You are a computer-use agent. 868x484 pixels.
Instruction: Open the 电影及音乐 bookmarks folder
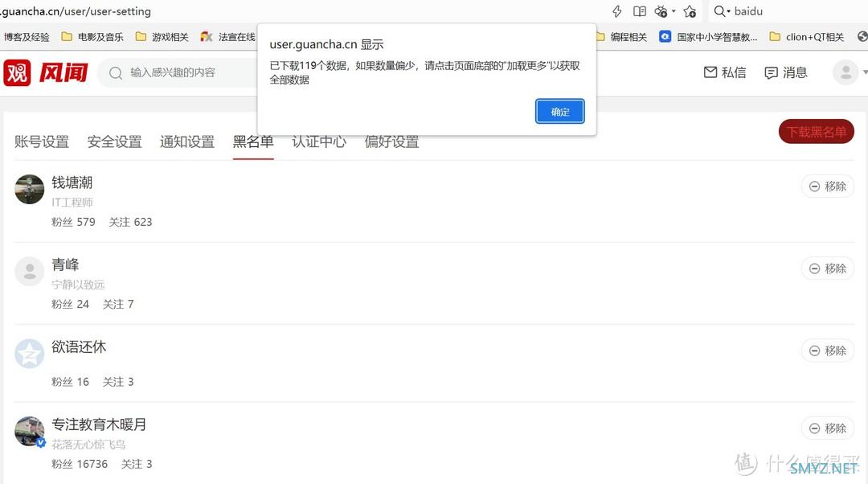[92, 36]
